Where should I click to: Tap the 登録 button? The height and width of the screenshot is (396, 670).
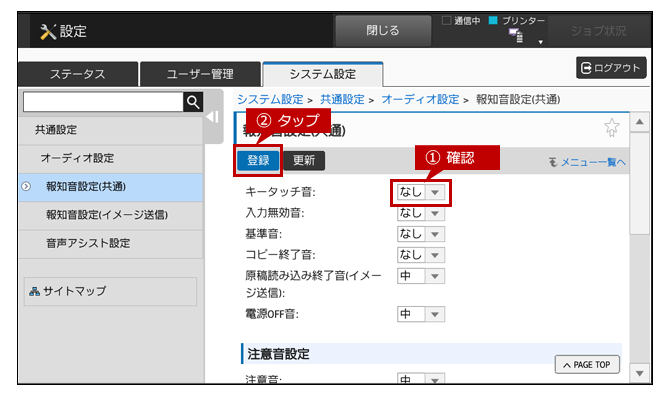tap(258, 161)
